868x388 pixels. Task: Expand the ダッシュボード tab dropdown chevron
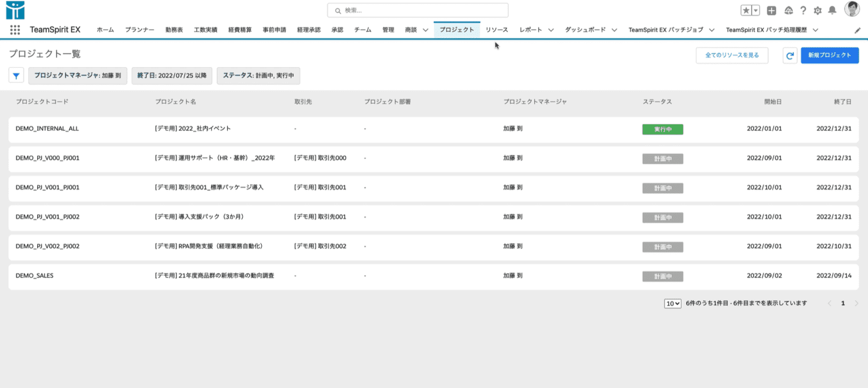(615, 30)
